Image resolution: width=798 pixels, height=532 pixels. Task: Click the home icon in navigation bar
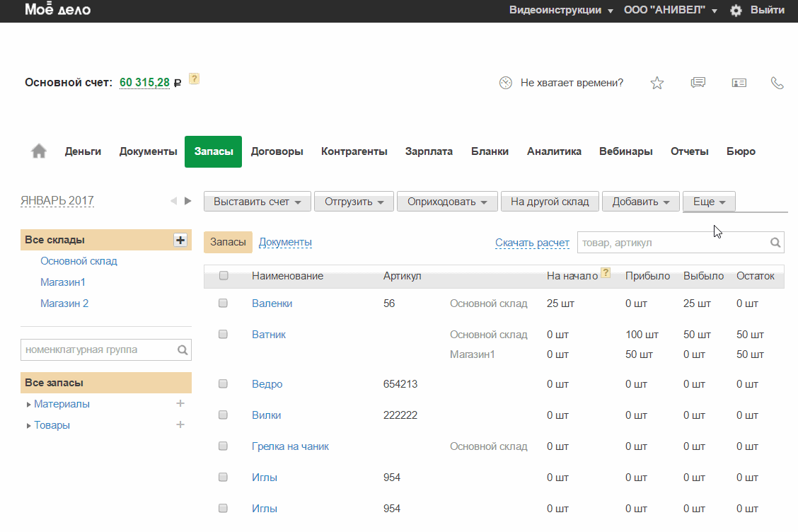coord(39,151)
